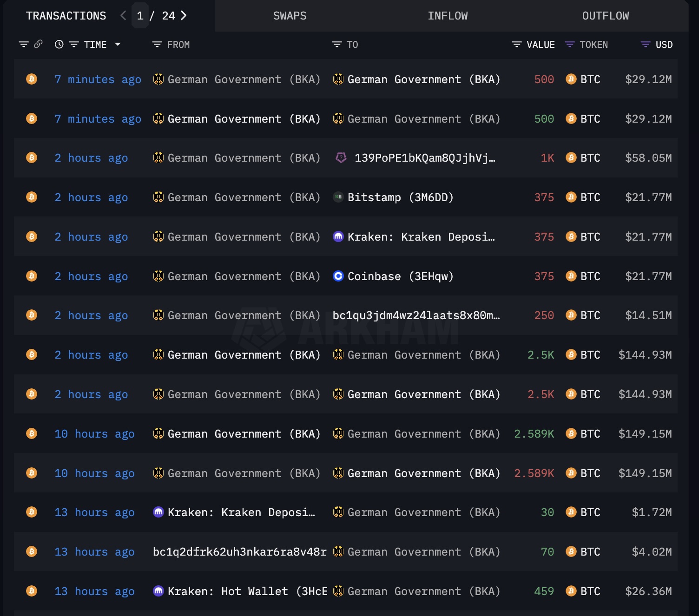This screenshot has width=699, height=616.
Task: Switch to the INFLOW tab
Action: (448, 16)
